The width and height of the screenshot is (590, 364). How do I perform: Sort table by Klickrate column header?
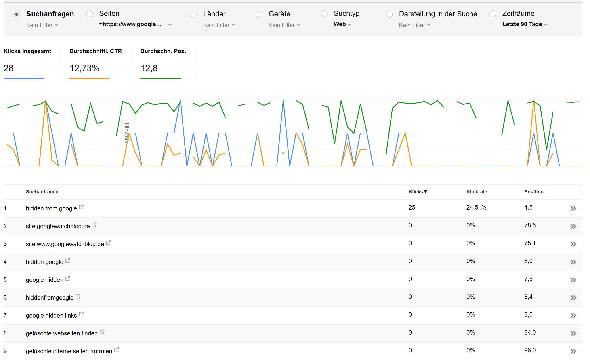476,192
